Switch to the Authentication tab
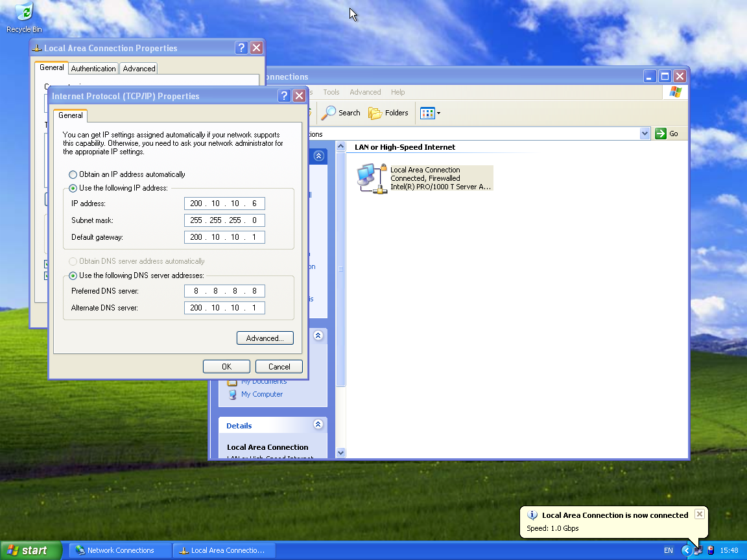 pyautogui.click(x=93, y=68)
